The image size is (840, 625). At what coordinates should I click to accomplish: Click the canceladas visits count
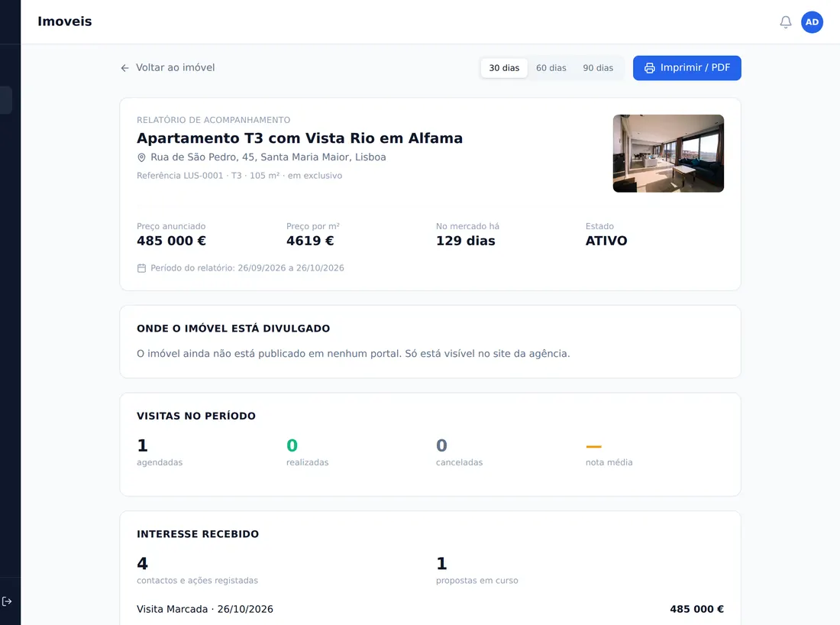click(x=441, y=445)
